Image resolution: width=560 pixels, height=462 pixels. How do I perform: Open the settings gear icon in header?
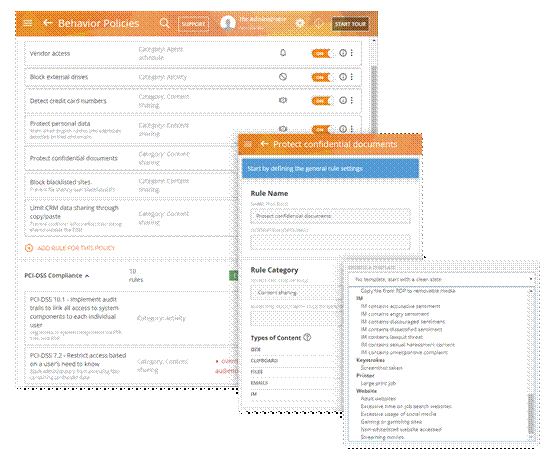pyautogui.click(x=300, y=24)
